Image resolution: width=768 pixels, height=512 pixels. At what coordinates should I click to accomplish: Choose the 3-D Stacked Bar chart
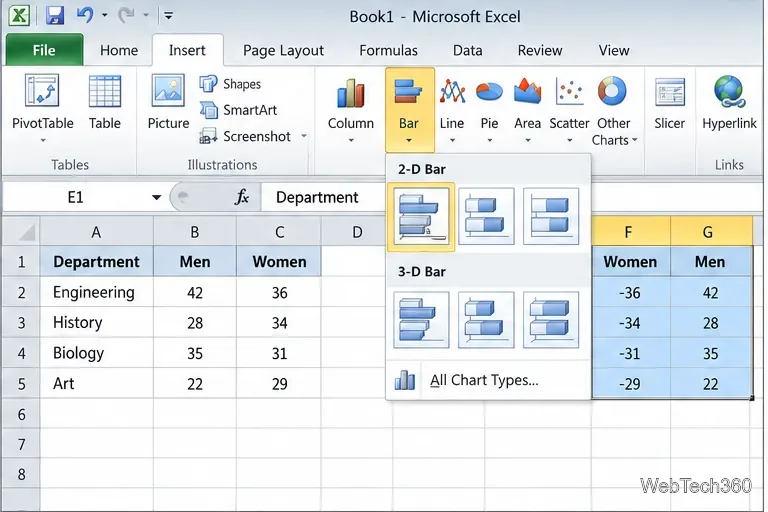tap(486, 320)
